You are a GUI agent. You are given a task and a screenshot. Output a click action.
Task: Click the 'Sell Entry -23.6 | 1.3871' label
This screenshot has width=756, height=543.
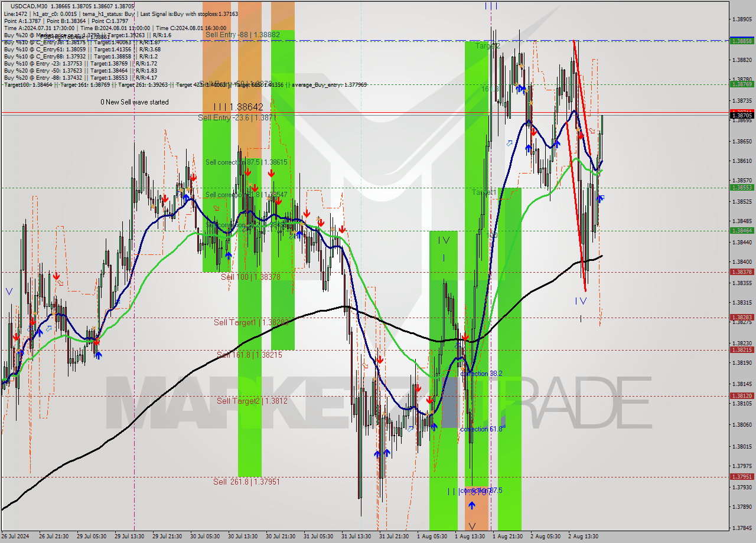pyautogui.click(x=237, y=118)
